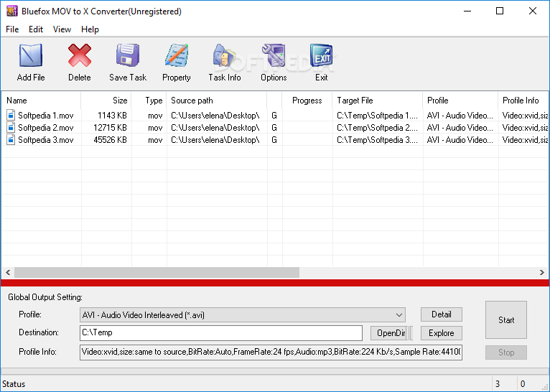Sort by the Size column header

pos(106,101)
